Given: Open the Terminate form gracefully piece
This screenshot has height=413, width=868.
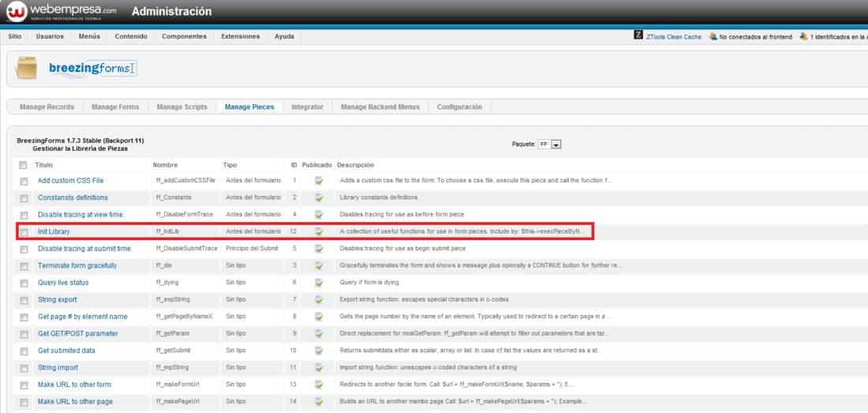Looking at the screenshot, I should [x=77, y=266].
